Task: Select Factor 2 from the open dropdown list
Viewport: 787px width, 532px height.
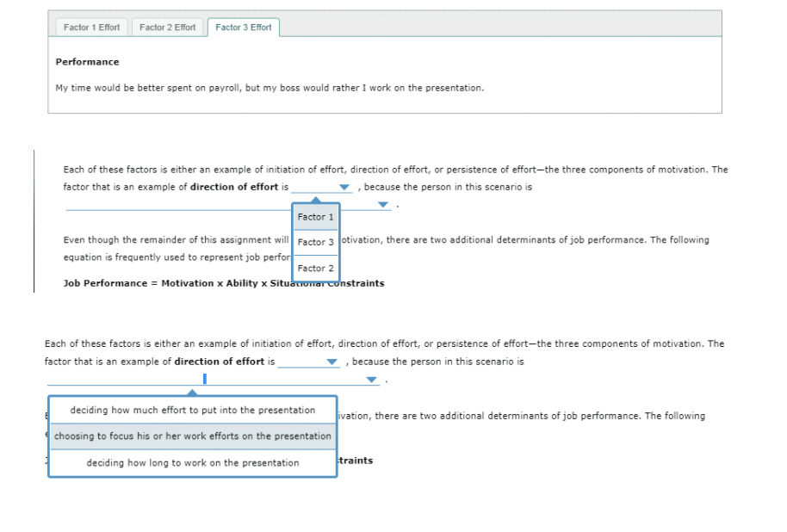Action: [314, 268]
